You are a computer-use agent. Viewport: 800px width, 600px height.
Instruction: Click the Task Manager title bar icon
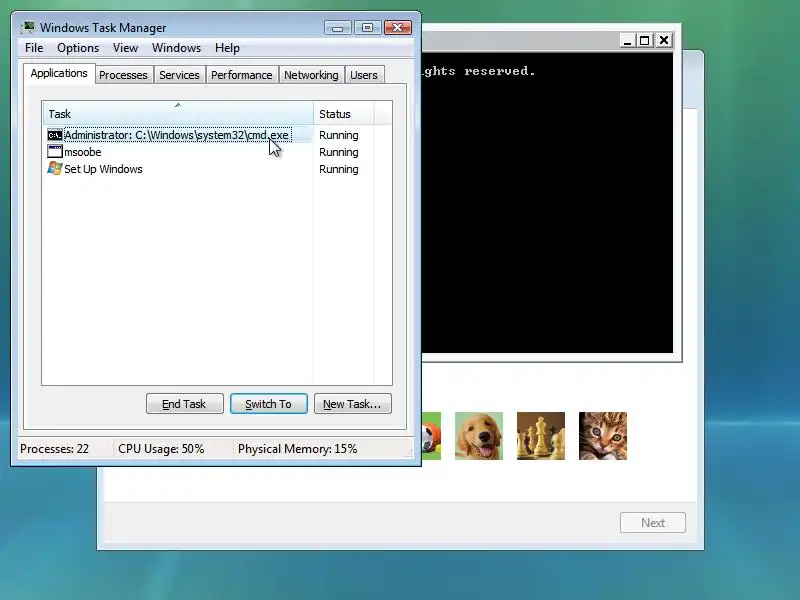coord(28,28)
